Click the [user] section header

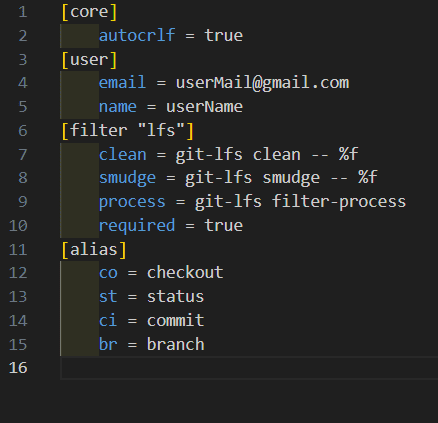pyautogui.click(x=89, y=60)
